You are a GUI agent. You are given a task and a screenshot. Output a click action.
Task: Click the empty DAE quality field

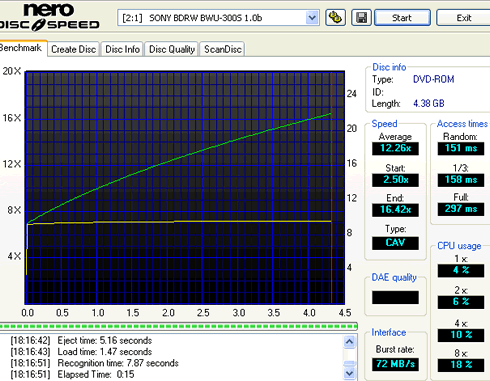pos(395,297)
